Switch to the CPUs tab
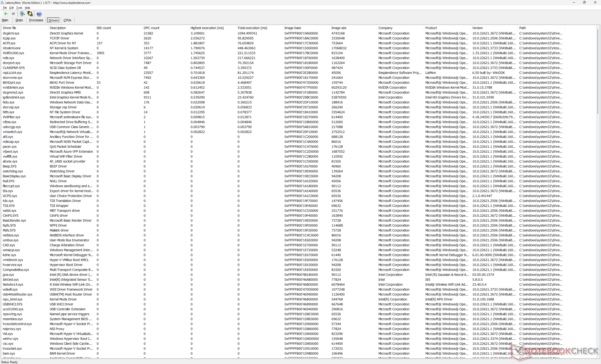601x364 pixels. click(67, 20)
